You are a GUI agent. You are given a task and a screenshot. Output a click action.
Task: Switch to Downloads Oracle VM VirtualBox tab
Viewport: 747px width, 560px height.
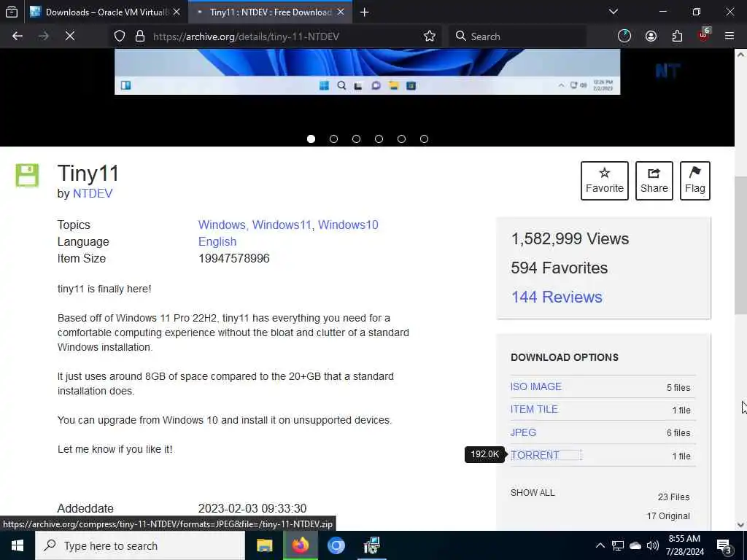[x=104, y=12]
